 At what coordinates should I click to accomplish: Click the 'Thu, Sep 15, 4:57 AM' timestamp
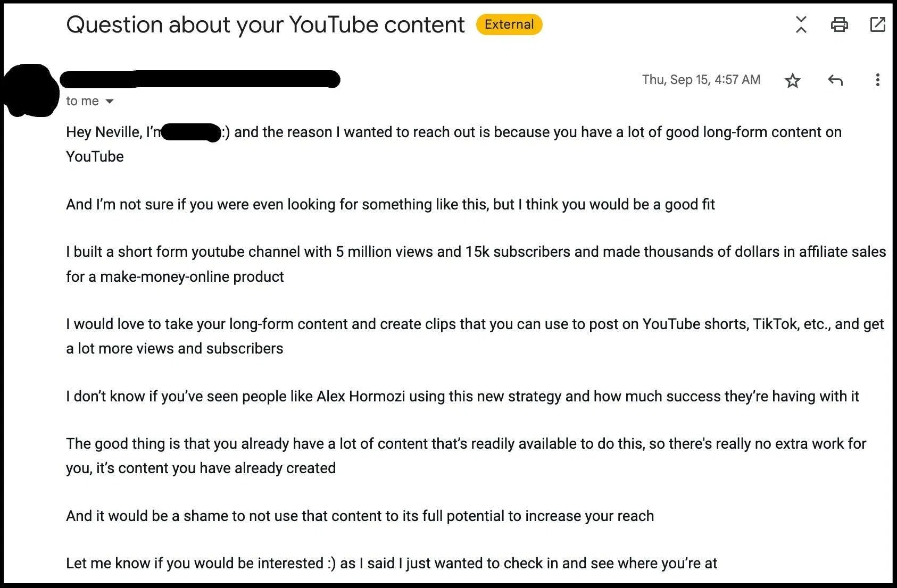pyautogui.click(x=701, y=80)
